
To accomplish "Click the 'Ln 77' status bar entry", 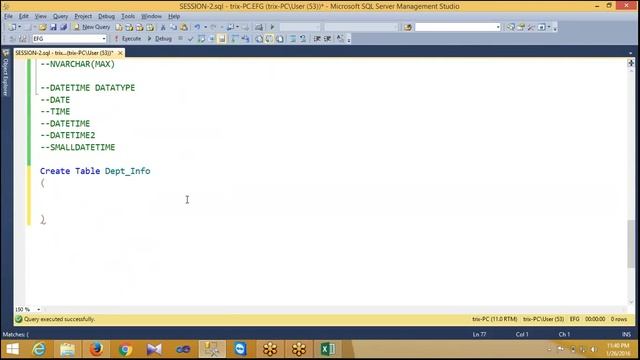I will tap(479, 334).
